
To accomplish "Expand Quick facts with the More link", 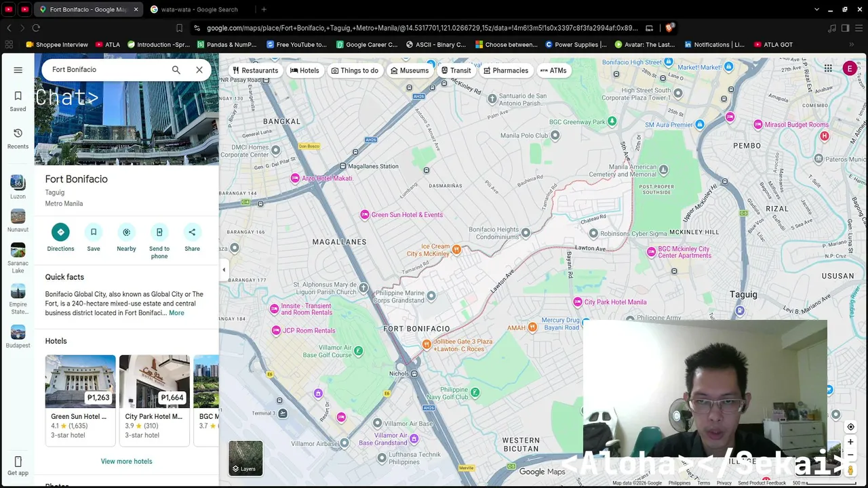I will tap(176, 313).
